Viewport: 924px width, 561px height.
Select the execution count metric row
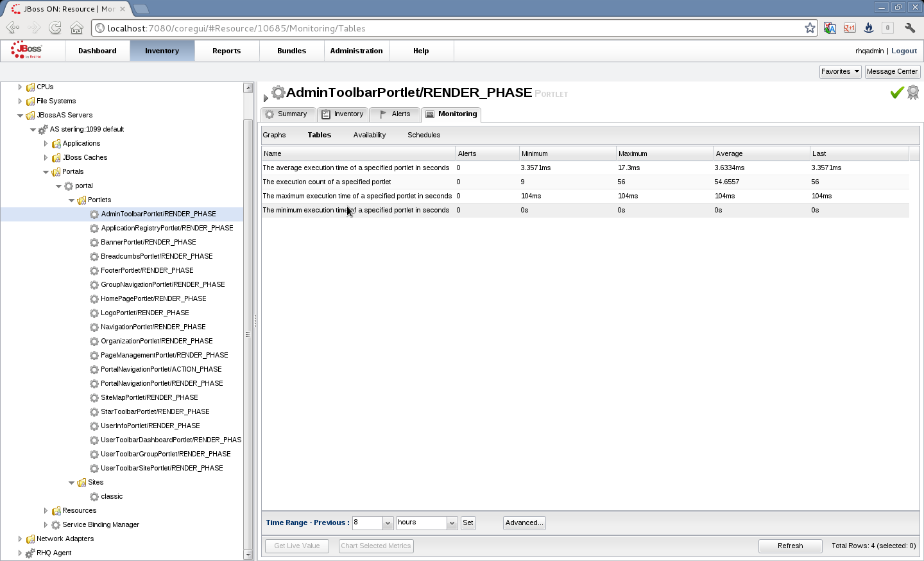click(585, 182)
